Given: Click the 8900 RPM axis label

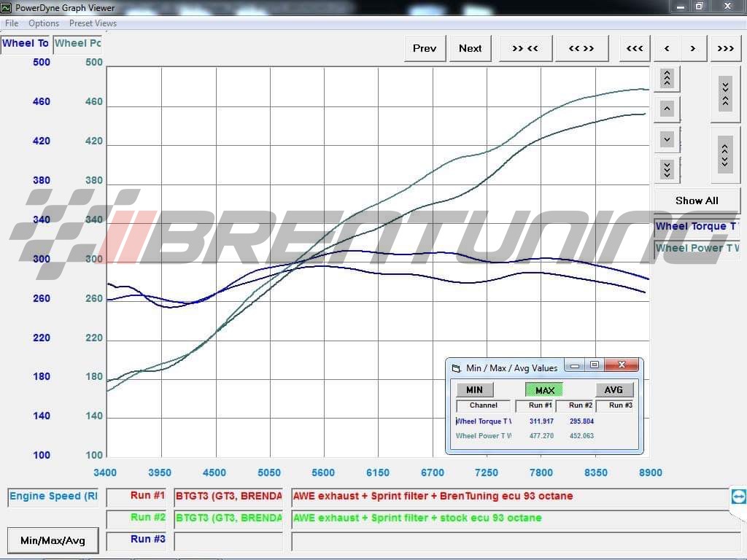Looking at the screenshot, I should [x=651, y=472].
